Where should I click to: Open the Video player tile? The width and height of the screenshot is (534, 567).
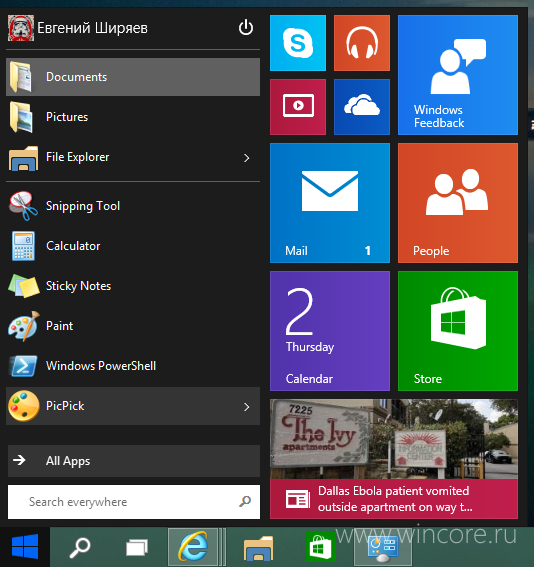298,107
